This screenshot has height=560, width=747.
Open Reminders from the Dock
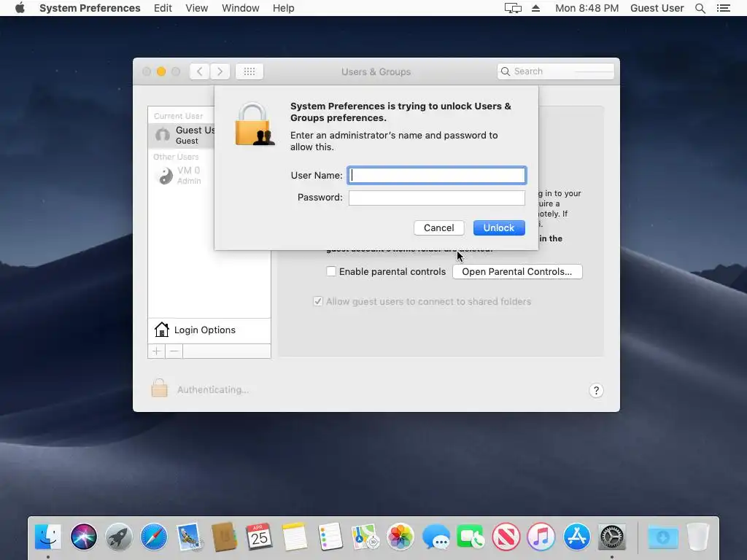330,537
